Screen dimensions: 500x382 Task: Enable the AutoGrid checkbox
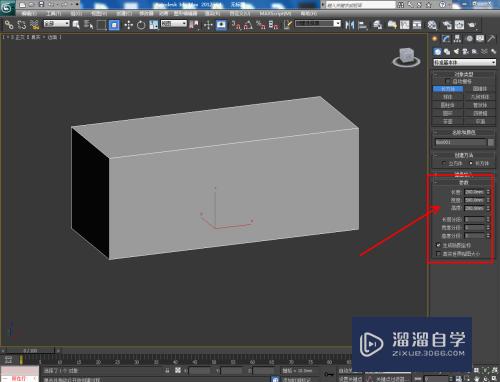pyautogui.click(x=448, y=81)
